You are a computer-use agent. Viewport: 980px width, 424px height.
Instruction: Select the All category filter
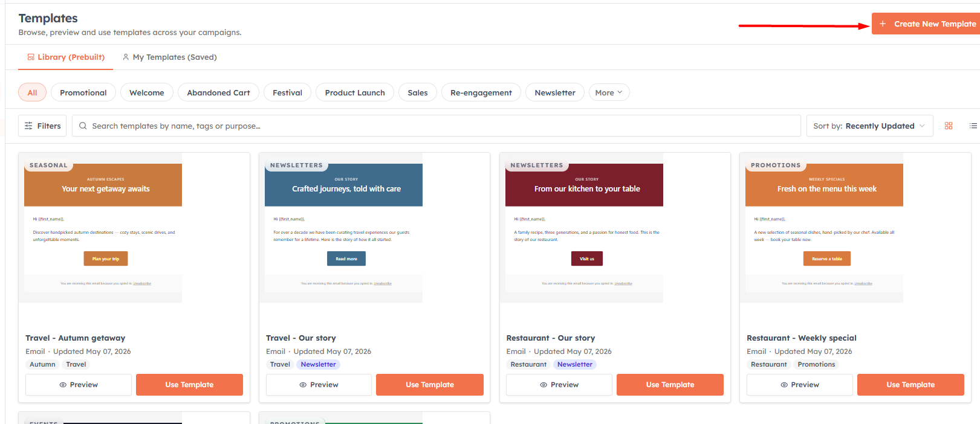tap(32, 92)
